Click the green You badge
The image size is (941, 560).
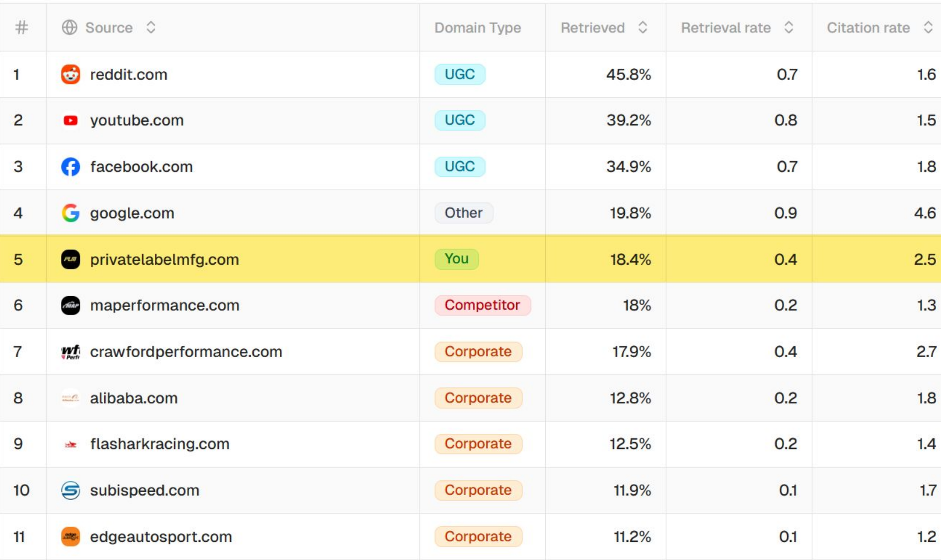(456, 259)
